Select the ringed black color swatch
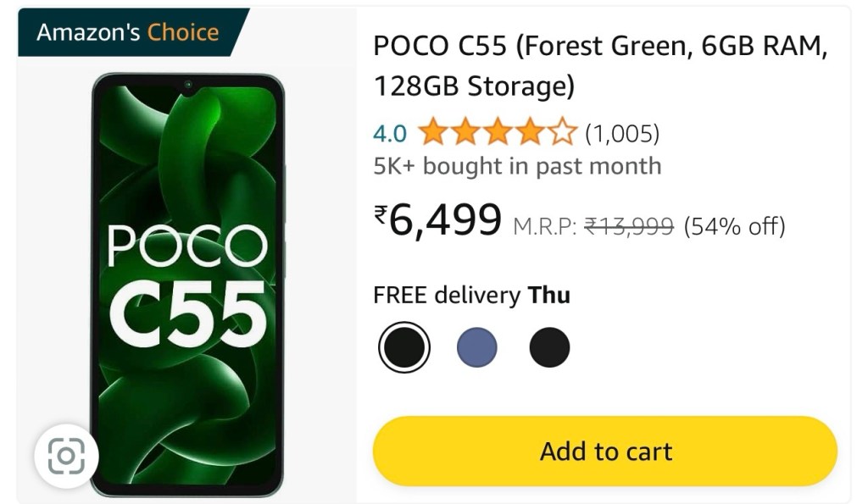868x504 pixels. click(x=404, y=347)
